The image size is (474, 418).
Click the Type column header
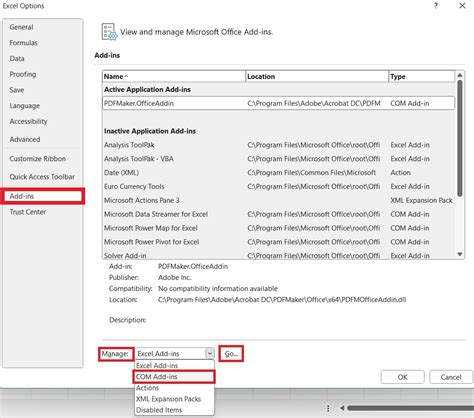(422, 76)
